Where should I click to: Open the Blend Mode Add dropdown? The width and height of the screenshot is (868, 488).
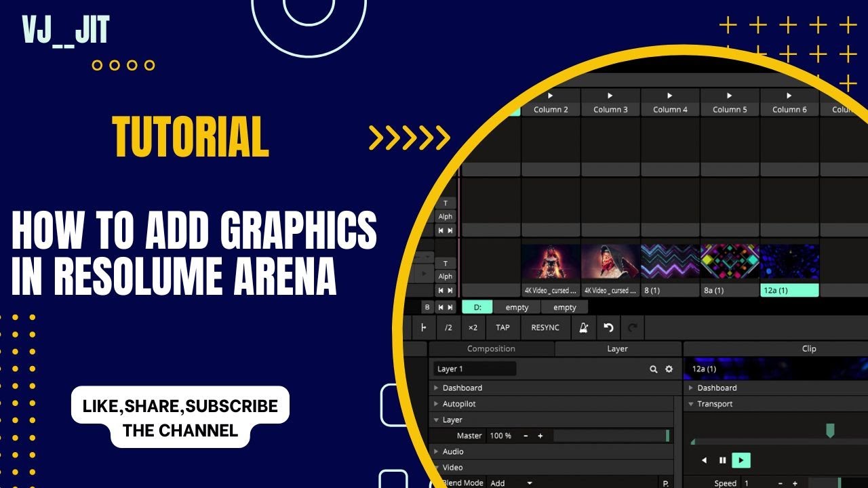click(x=511, y=483)
